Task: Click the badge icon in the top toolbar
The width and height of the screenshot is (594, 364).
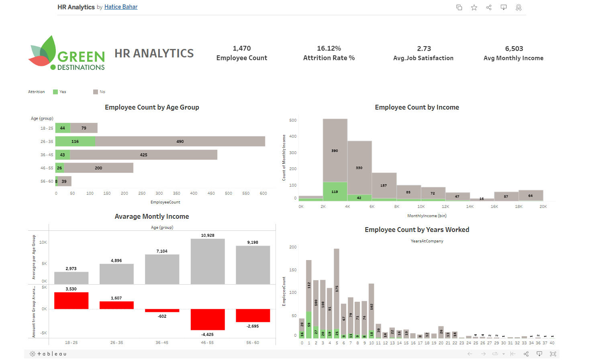Action: point(518,7)
